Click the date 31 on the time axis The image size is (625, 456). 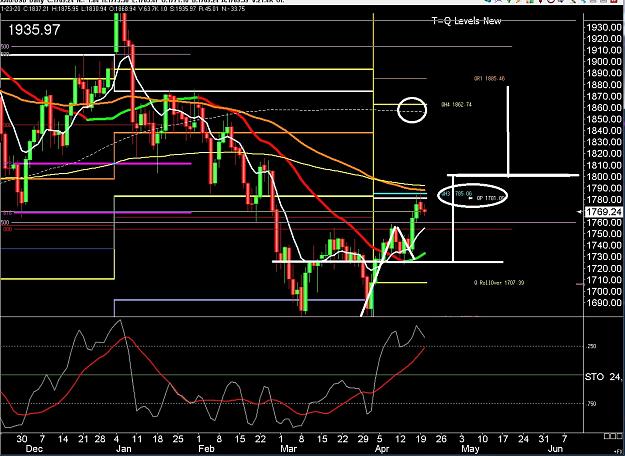(x=544, y=439)
